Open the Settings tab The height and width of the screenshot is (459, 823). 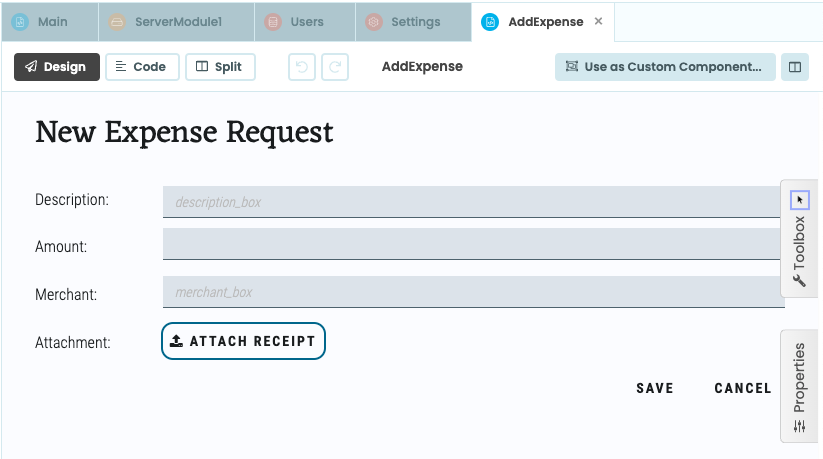pyautogui.click(x=405, y=21)
